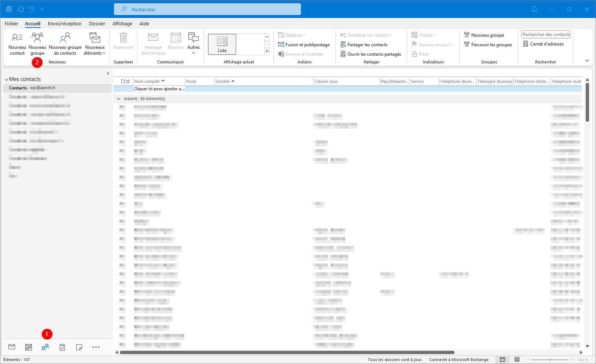Click Nouveau groupe in Groupes section
Screen dimensions: 596x364
click(x=484, y=35)
